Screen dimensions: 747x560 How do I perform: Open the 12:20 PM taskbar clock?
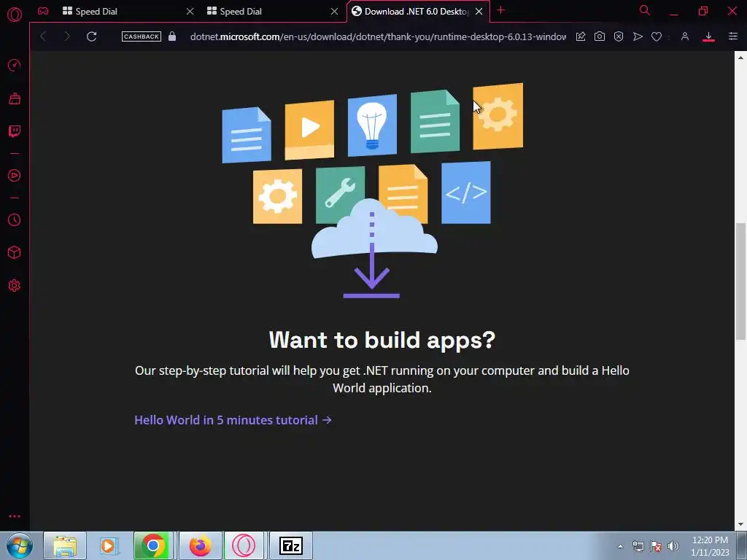point(710,546)
